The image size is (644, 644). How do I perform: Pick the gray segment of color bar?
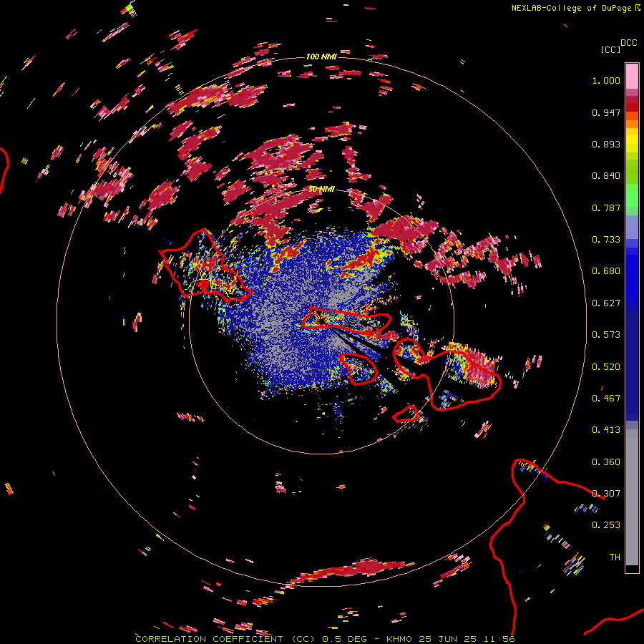(632, 497)
